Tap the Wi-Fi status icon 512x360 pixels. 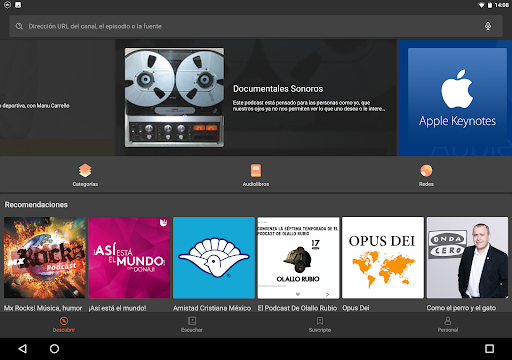coord(481,5)
